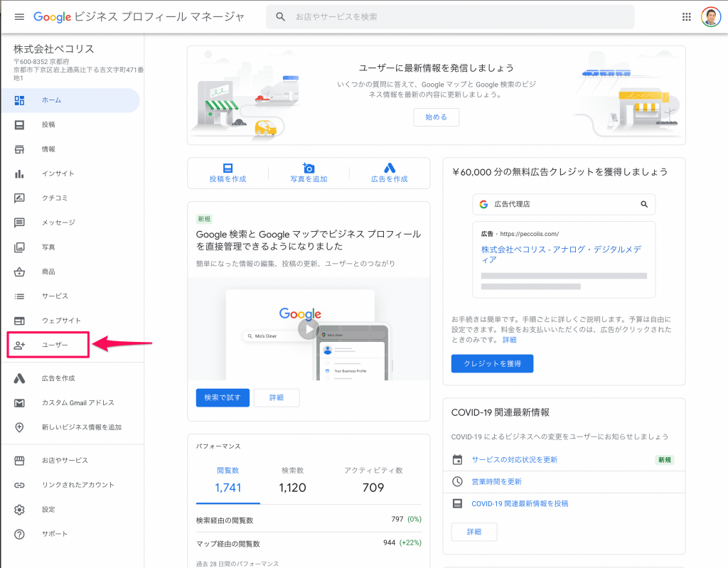Click the サポート help icon
Screen dimensions: 728x568
tap(19, 534)
